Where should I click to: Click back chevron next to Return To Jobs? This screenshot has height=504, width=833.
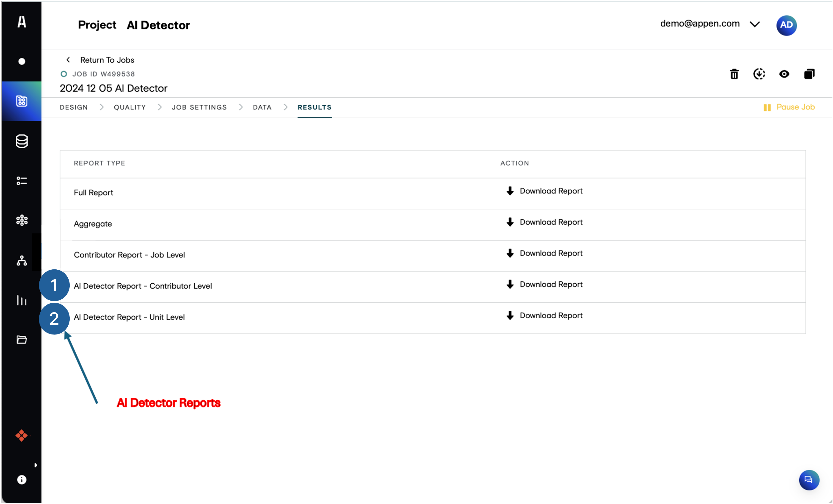point(68,60)
